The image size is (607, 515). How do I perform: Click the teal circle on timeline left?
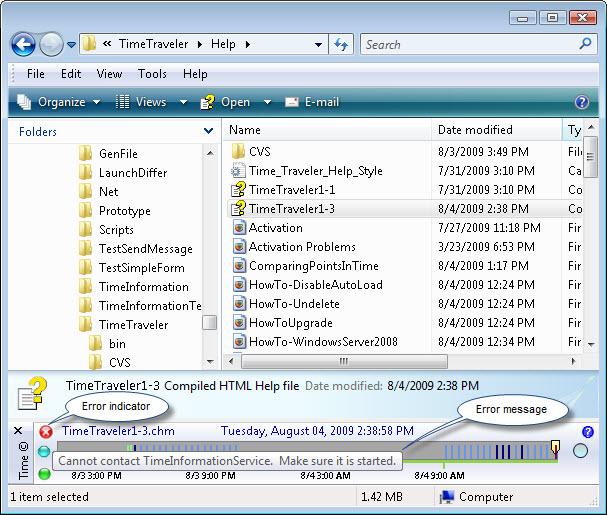pos(44,451)
